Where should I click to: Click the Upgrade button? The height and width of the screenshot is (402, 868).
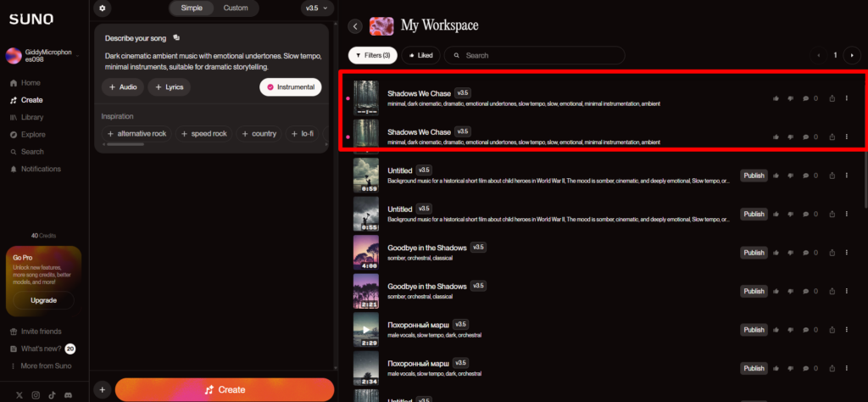pyautogui.click(x=44, y=300)
